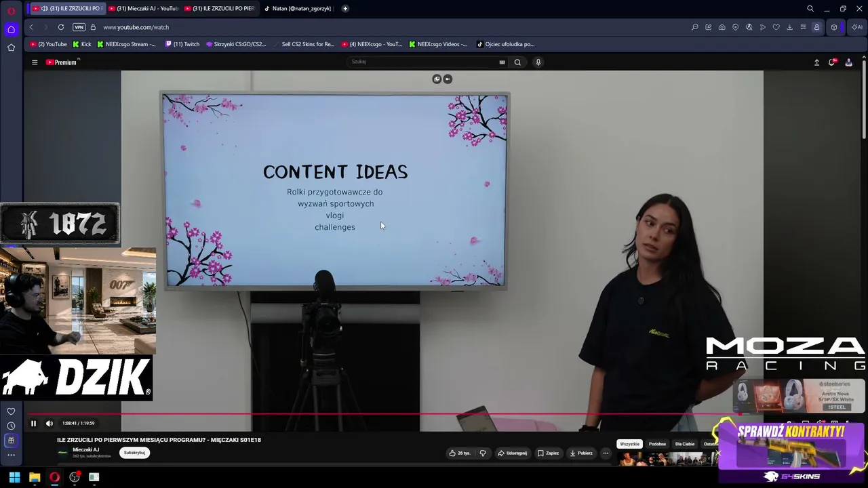Expand the YouTube hamburger guide menu

coord(35,62)
